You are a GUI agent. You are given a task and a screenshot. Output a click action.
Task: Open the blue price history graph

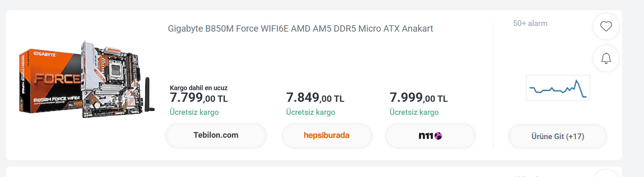pos(558,88)
